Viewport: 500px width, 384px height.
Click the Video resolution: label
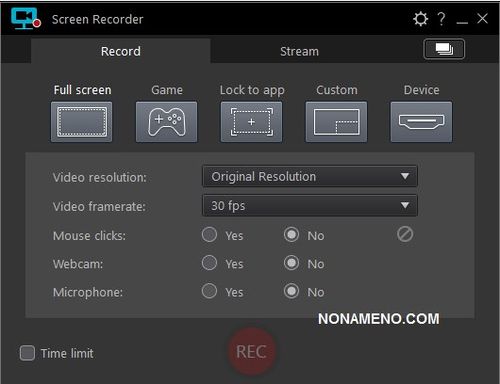tap(100, 177)
